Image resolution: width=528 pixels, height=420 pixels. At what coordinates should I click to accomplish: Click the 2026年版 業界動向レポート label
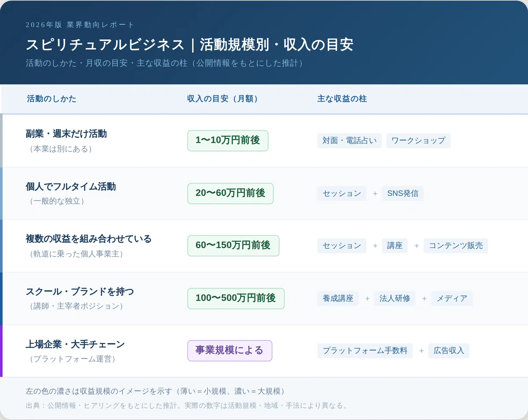[80, 25]
